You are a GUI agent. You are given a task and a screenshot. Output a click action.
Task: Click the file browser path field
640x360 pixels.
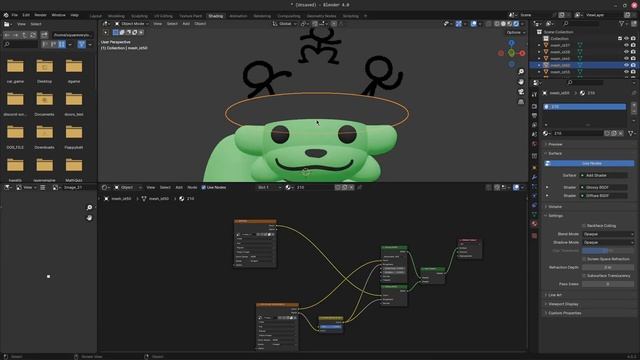(x=72, y=35)
